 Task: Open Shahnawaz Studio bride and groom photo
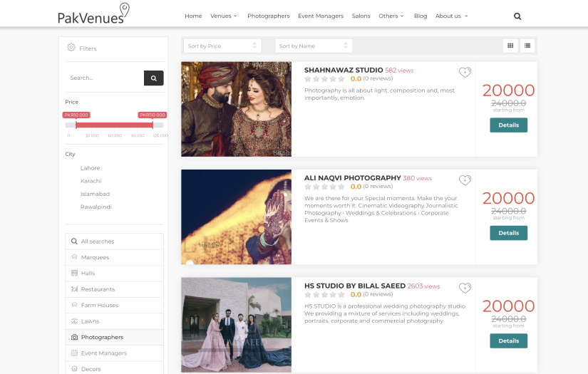(236, 109)
